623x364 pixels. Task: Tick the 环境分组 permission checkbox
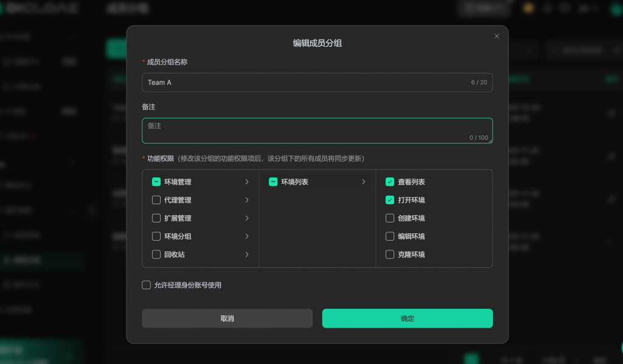156,236
